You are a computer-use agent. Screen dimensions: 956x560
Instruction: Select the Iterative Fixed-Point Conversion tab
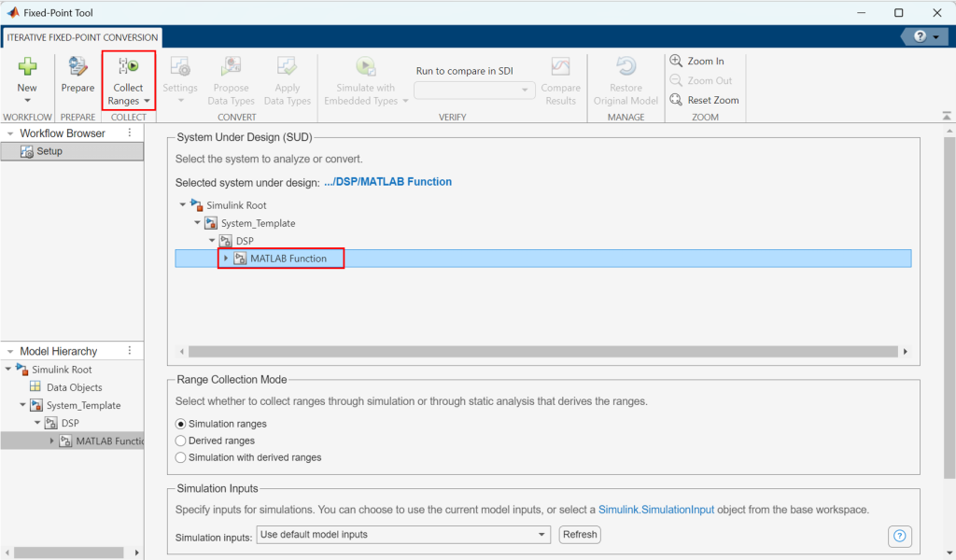[82, 37]
